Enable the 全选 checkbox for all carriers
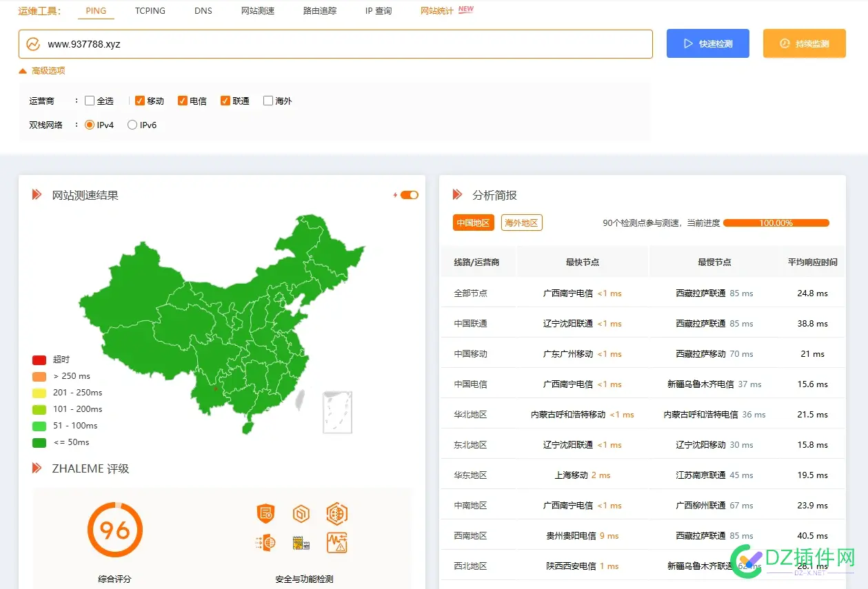 tap(88, 101)
